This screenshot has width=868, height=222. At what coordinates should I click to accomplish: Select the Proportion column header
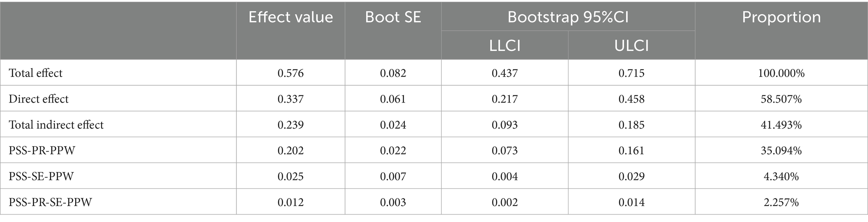click(781, 17)
